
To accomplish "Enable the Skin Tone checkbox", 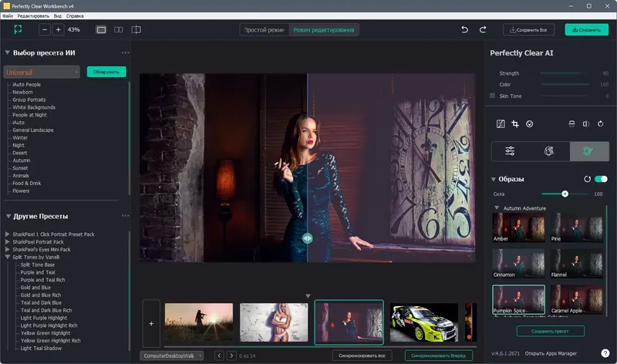I will (x=493, y=96).
